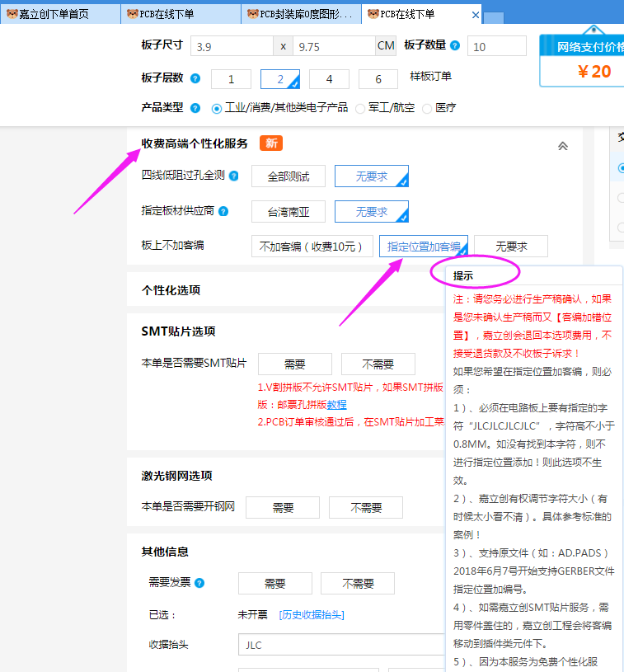Click the help icon beside 需要发票
The image size is (624, 672).
pyautogui.click(x=199, y=583)
